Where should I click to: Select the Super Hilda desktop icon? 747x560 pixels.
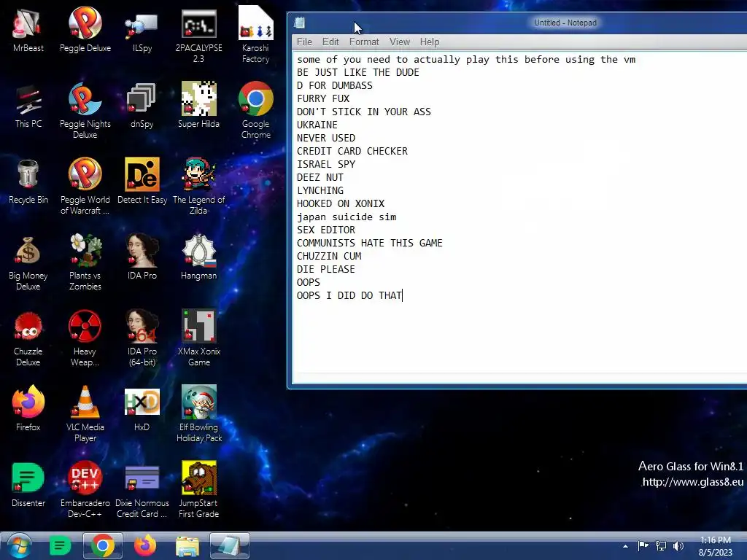198,106
